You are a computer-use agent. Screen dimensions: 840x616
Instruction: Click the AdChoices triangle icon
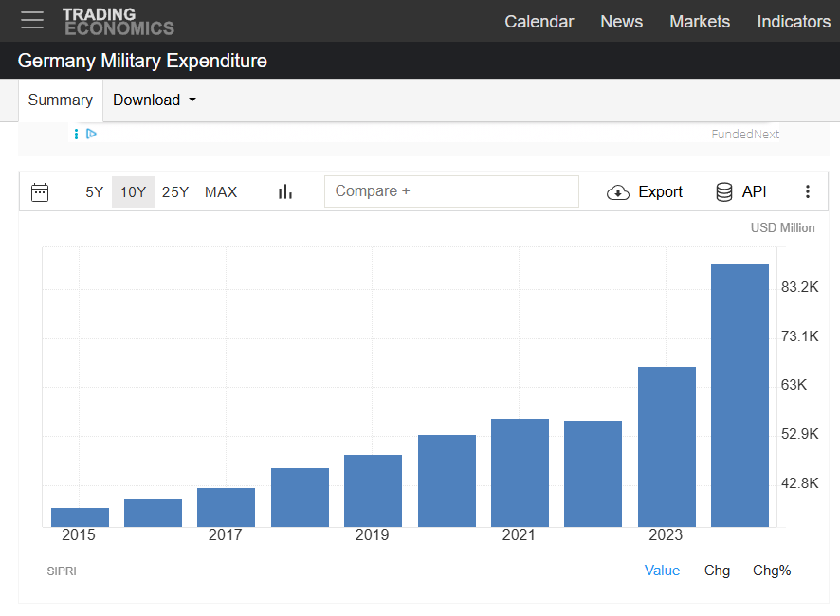(x=91, y=134)
